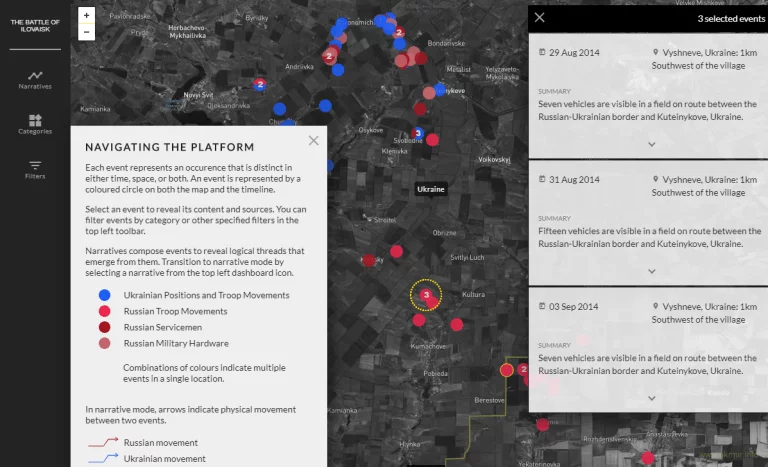
Task: Click the blue marker near Oleksandrivka
Action: pos(280,109)
